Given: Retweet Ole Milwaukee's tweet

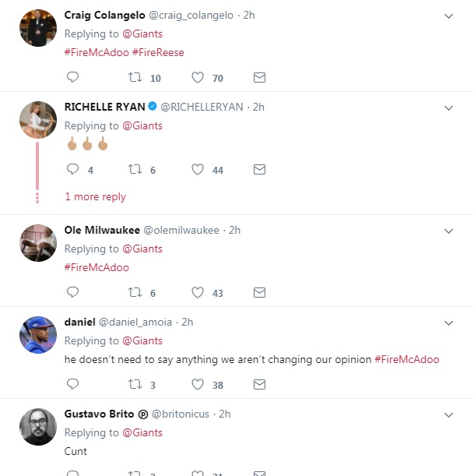Looking at the screenshot, I should (135, 293).
